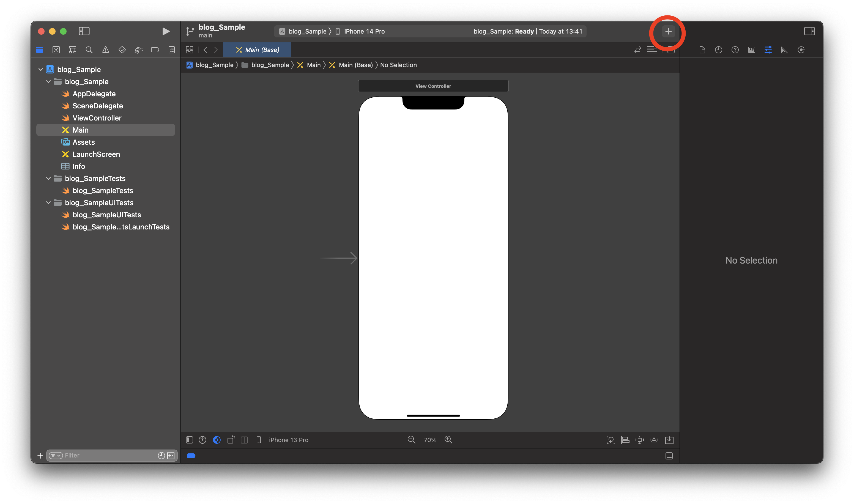Open the Add New Constraints menu
This screenshot has width=854, height=504.
click(639, 440)
